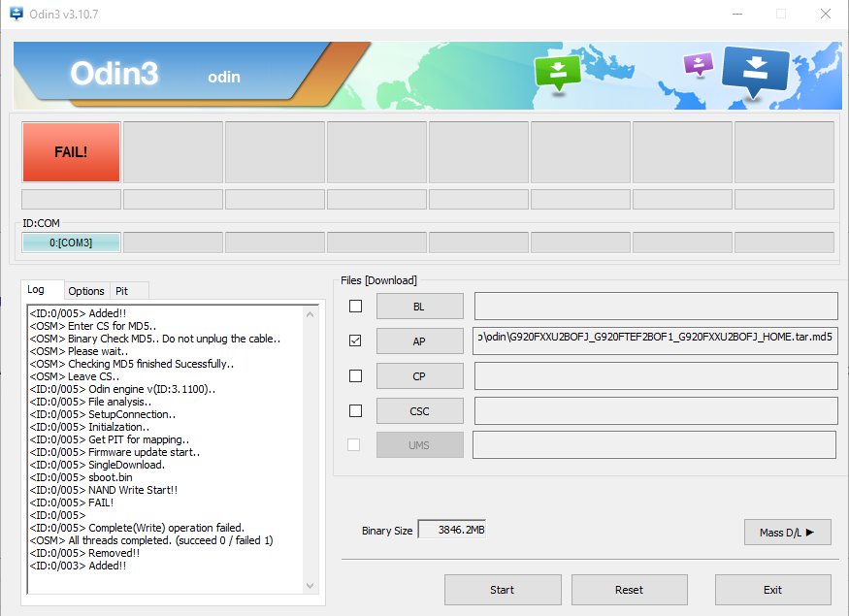Browse for a BL file
Viewport: 849px width, 616px height.
pos(419,307)
